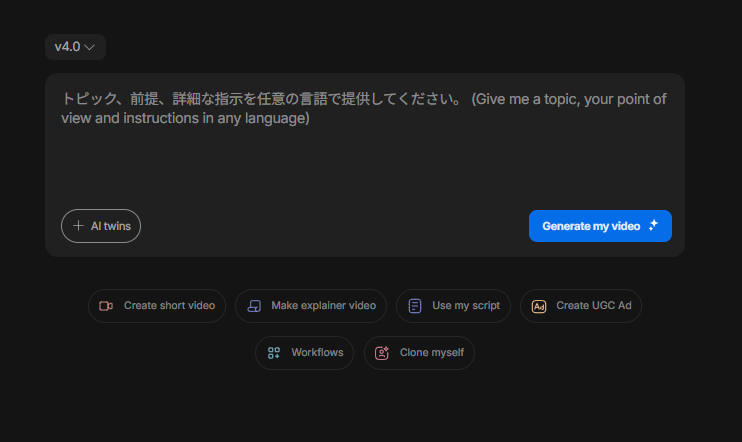Select the Make explainer video option
Image resolution: width=742 pixels, height=442 pixels.
click(x=310, y=306)
